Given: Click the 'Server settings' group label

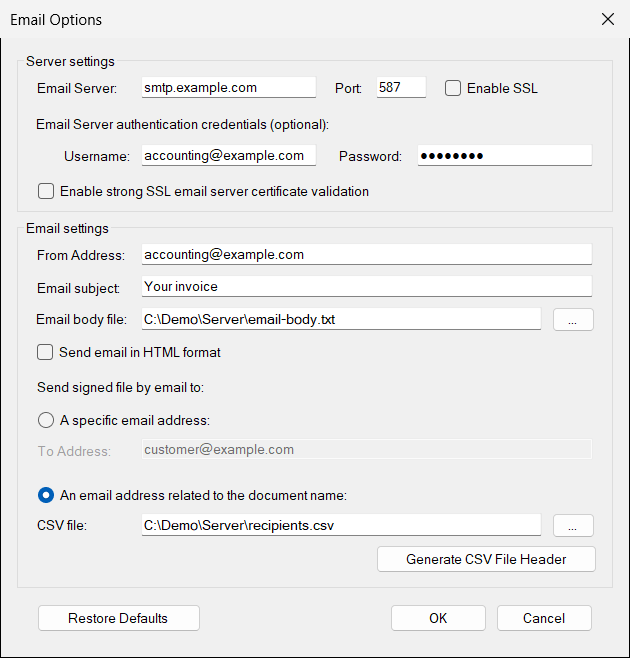Looking at the screenshot, I should (70, 62).
